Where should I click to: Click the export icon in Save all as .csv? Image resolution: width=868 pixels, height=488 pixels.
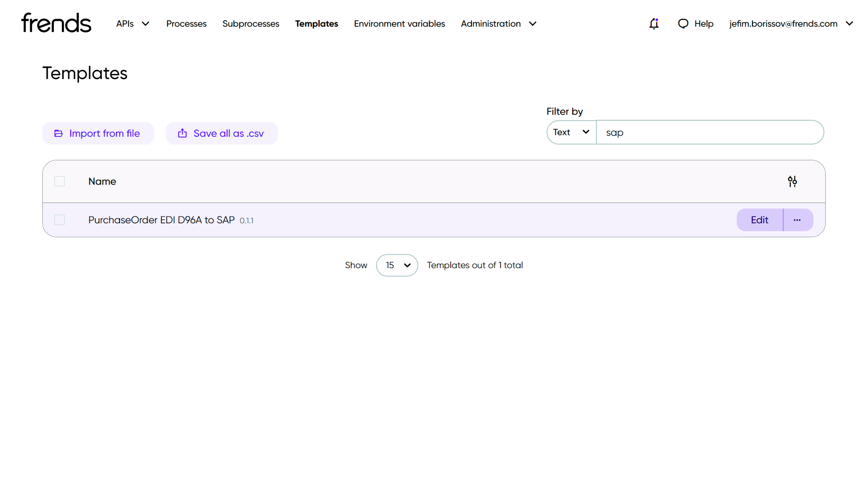[182, 133]
